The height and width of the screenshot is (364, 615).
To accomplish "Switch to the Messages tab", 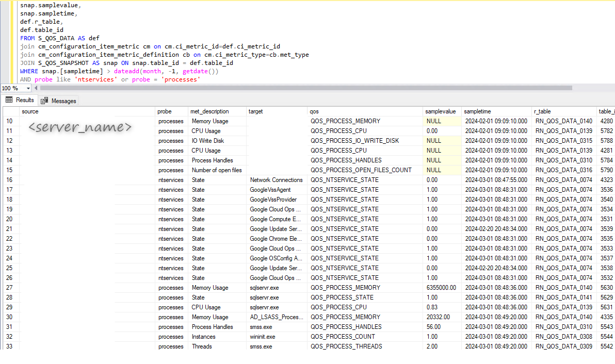I will click(58, 101).
